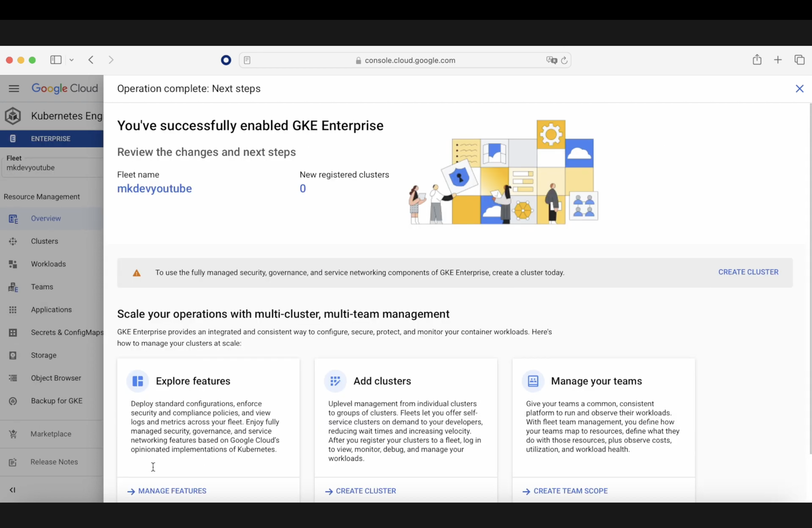Click the Applications grid icon

tap(13, 310)
